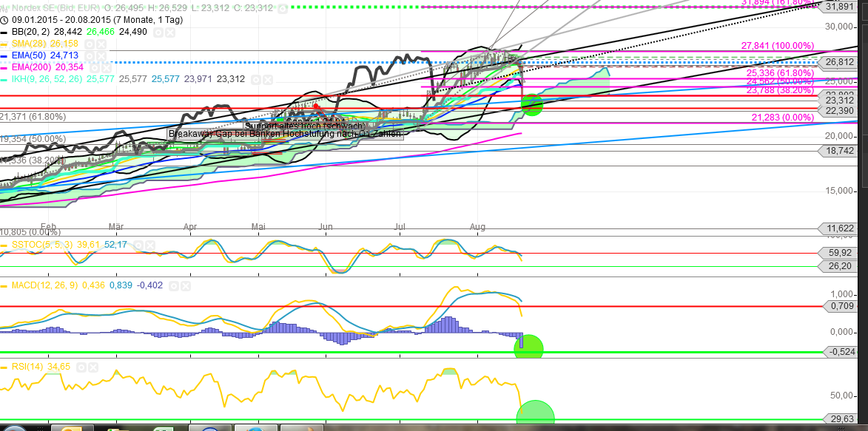The width and height of the screenshot is (868, 431).
Task: Click price axis tag 22,390
Action: [x=838, y=111]
